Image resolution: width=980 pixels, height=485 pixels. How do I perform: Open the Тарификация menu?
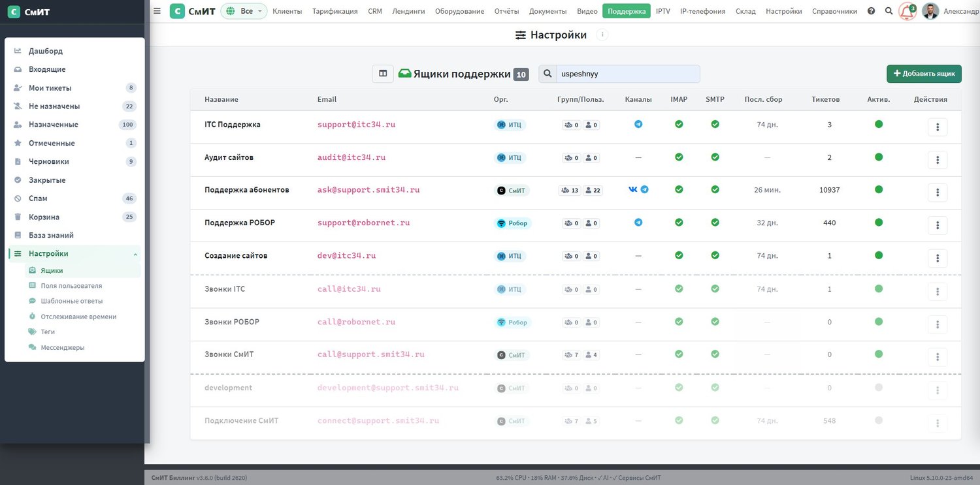click(x=335, y=11)
